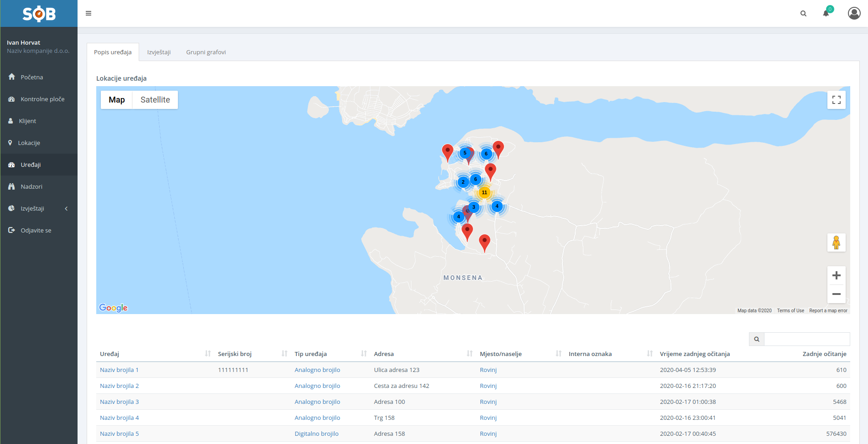This screenshot has width=868, height=444.
Task: Select the Map view type
Action: 117,100
